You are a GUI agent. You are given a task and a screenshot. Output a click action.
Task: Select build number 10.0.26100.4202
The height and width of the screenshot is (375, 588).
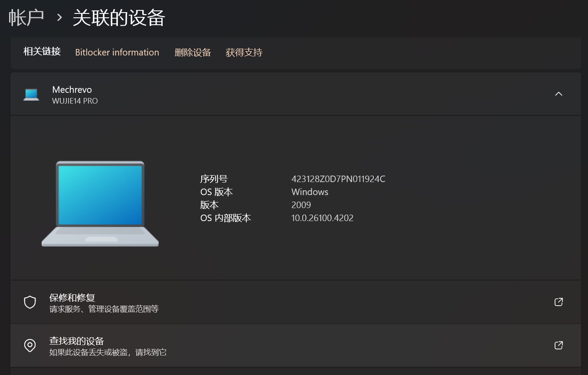click(x=323, y=218)
